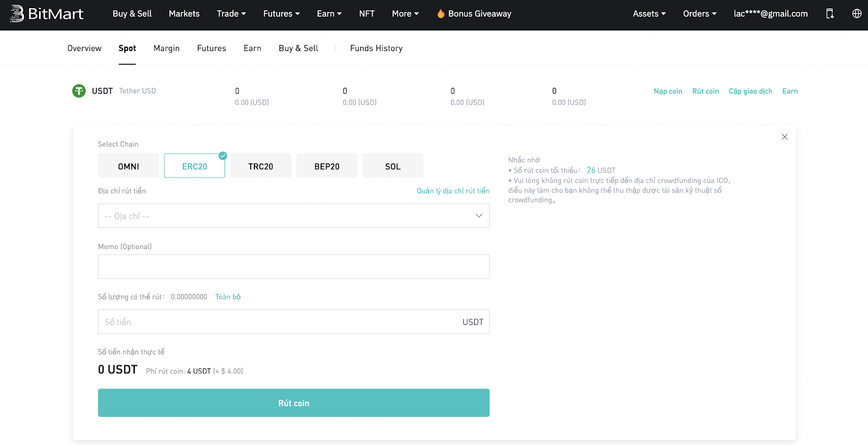Open Quản lý địa chỉ rút tiền link
868x445 pixels.
453,191
